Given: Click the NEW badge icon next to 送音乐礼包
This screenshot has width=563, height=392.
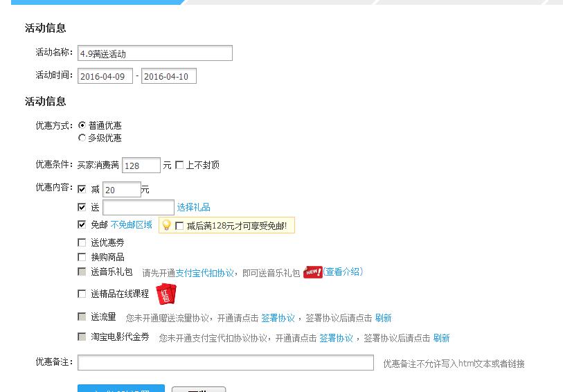Looking at the screenshot, I should (x=313, y=272).
